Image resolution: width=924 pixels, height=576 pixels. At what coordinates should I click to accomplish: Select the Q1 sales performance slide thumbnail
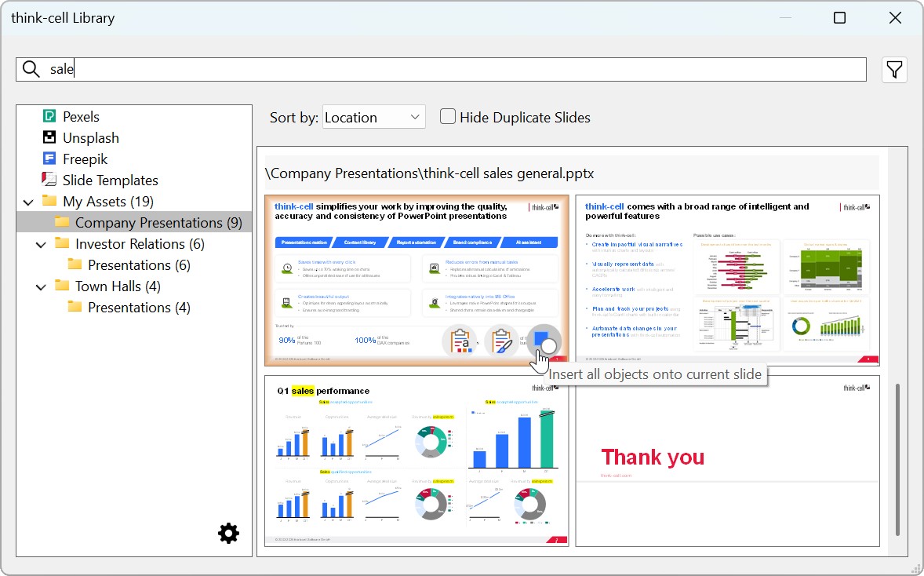pyautogui.click(x=417, y=461)
